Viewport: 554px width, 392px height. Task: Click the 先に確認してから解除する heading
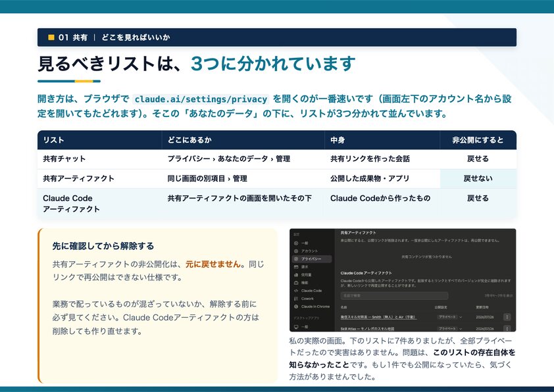click(x=103, y=246)
